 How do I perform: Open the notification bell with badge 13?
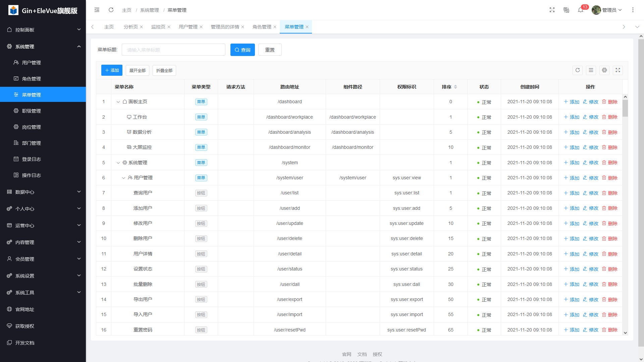click(x=581, y=10)
